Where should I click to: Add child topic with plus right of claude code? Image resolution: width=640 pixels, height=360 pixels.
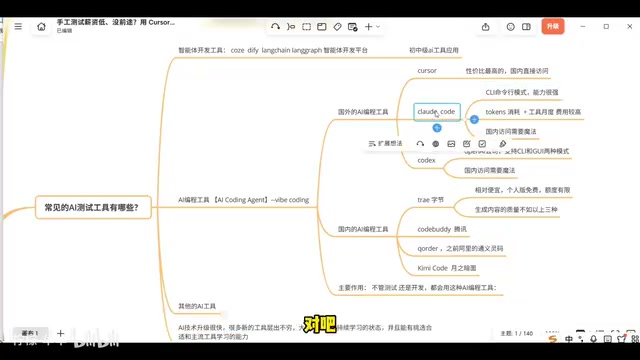coord(474,120)
